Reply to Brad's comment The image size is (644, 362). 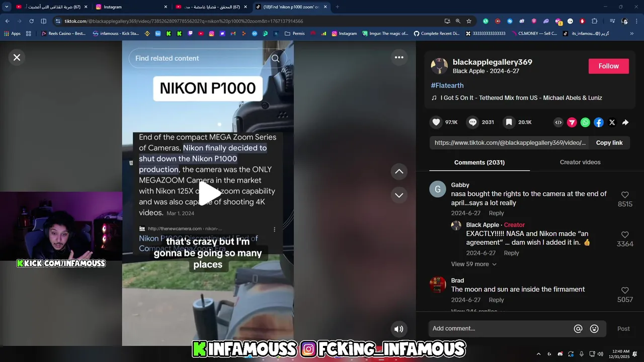point(496,300)
